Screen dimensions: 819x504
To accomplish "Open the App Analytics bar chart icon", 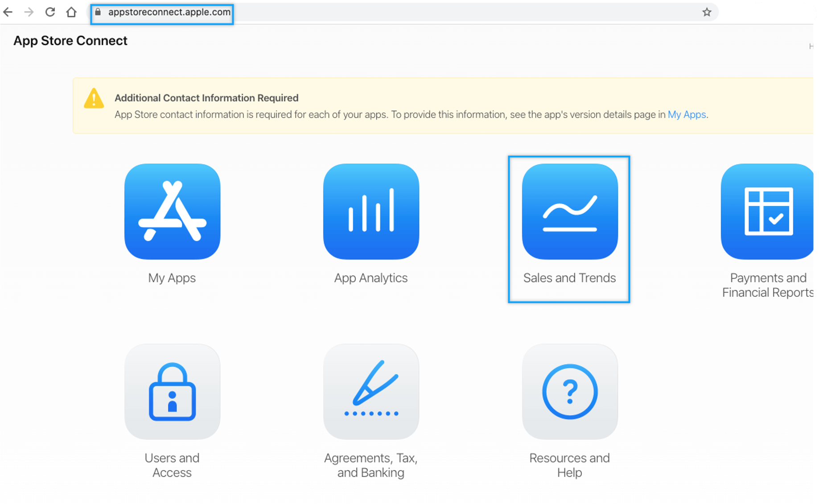I will [x=371, y=211].
